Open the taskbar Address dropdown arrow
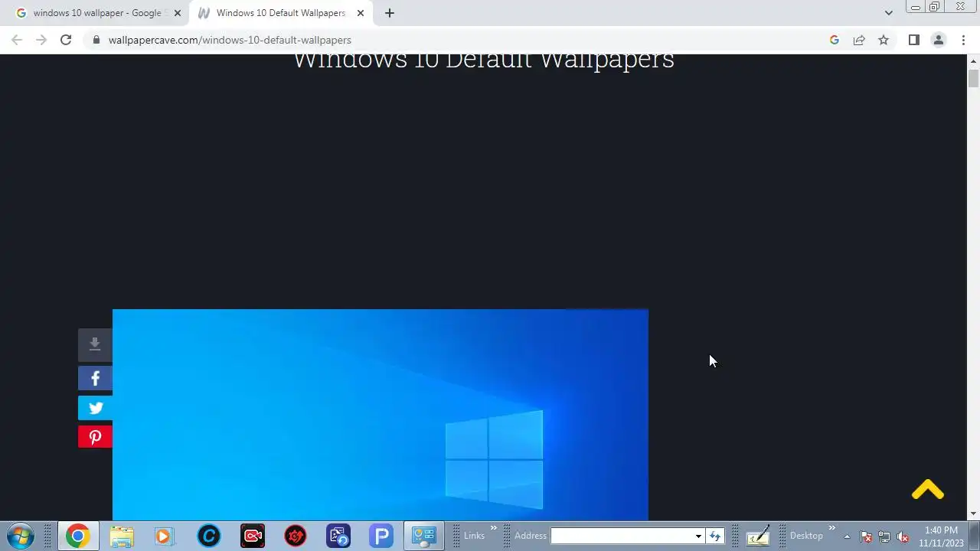This screenshot has height=551, width=980. (698, 536)
